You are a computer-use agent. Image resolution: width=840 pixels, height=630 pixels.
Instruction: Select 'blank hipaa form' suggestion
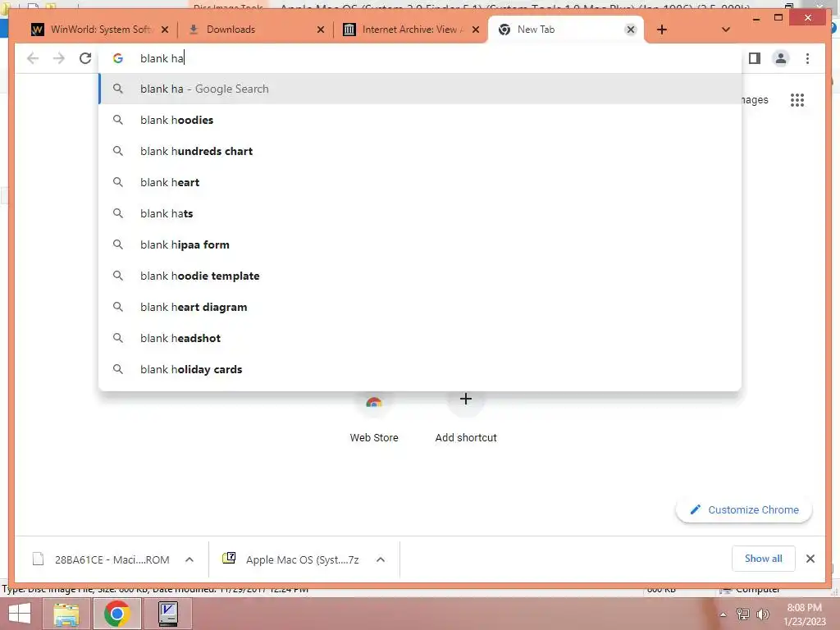pos(421,244)
